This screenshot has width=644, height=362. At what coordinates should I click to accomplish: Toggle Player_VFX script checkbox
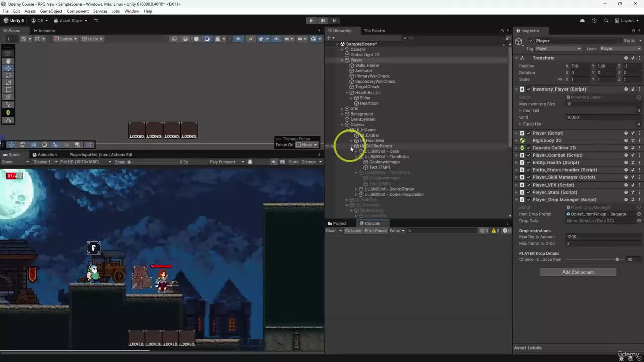pyautogui.click(x=528, y=185)
